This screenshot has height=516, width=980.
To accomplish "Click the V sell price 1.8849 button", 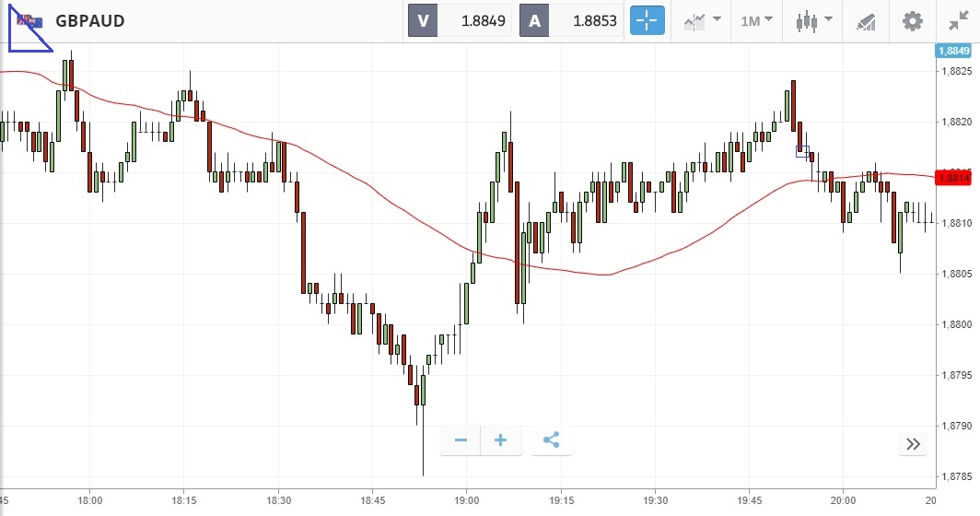I will click(459, 20).
